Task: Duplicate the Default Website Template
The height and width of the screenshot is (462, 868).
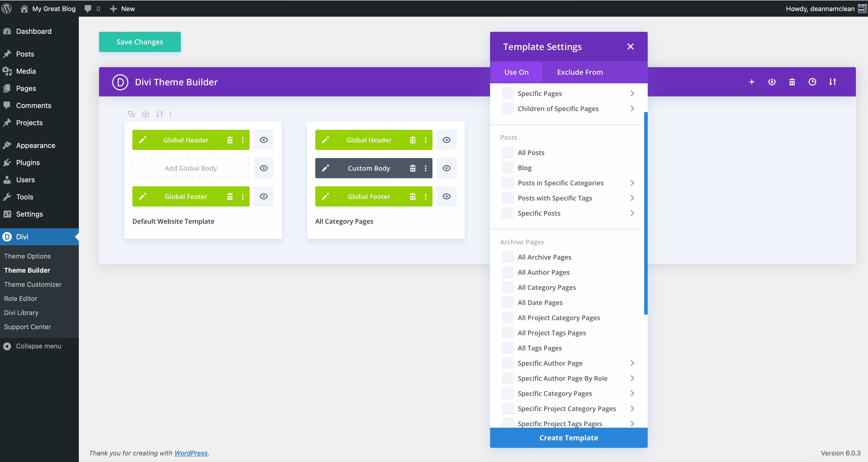Action: coord(131,114)
